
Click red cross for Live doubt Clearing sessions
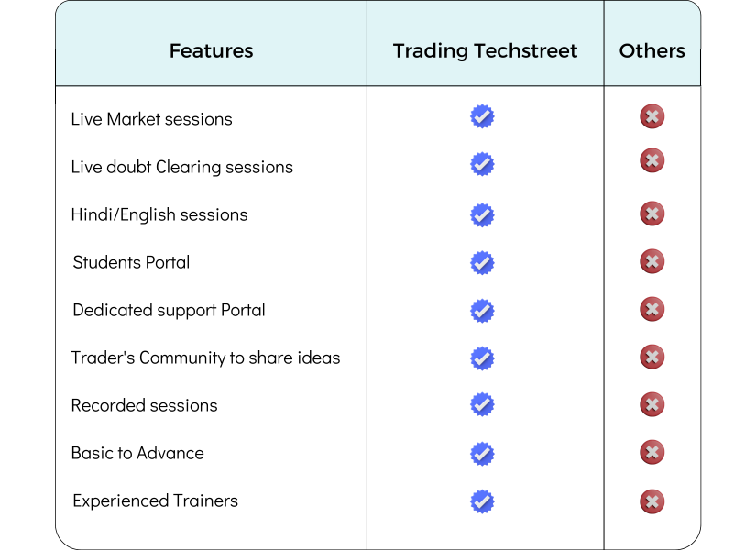point(652,160)
